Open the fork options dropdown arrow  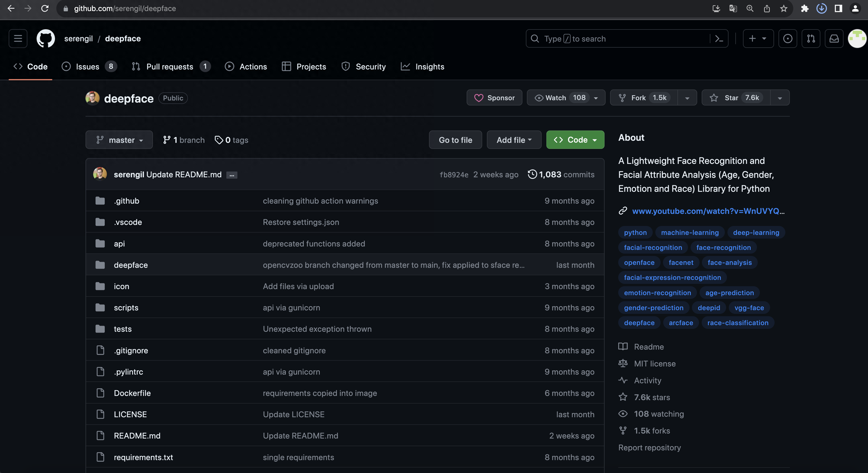(687, 98)
